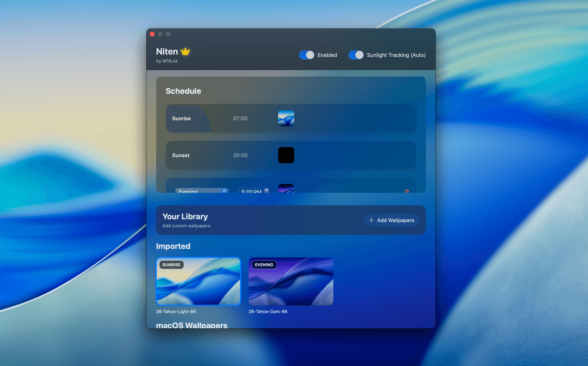
Task: Click the Sunrise wallpaper thumbnail icon in Schedule
Action: pos(286,118)
